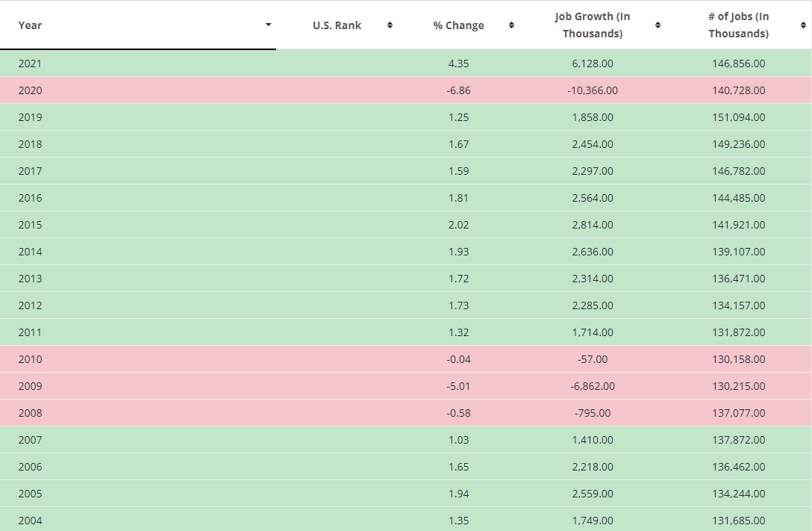Toggle sort arrows for Job Growth column
812x531 pixels.
(658, 25)
